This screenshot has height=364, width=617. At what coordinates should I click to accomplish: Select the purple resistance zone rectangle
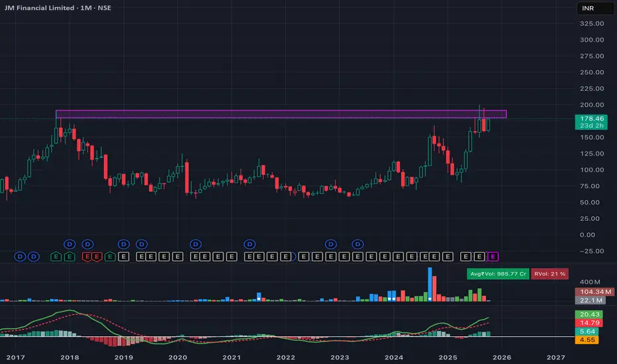click(281, 114)
